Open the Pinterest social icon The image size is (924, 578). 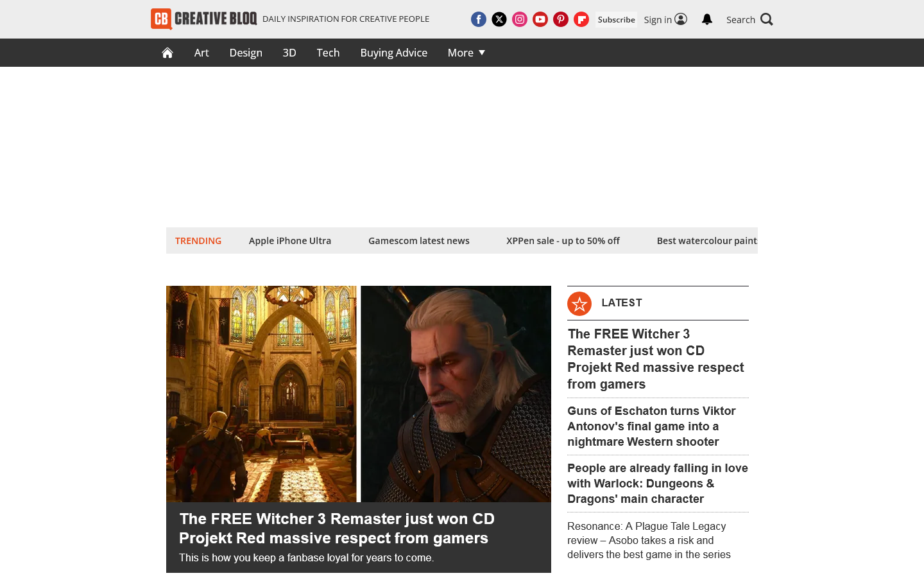point(561,19)
